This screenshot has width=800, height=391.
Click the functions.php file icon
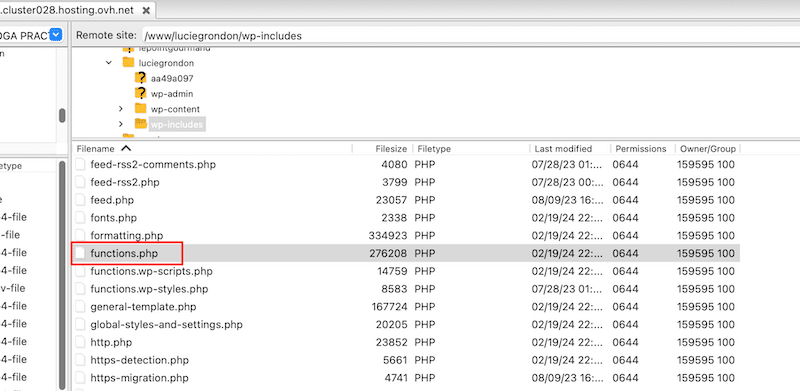[80, 253]
